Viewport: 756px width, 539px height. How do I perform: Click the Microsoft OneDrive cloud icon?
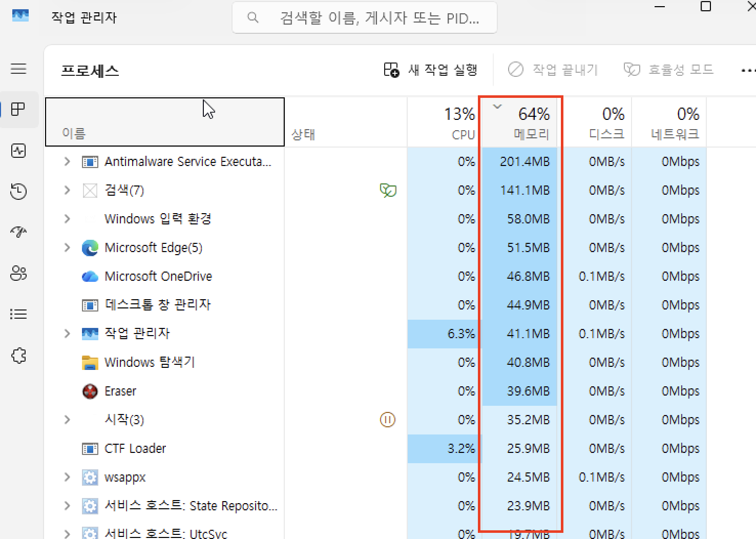(x=90, y=276)
